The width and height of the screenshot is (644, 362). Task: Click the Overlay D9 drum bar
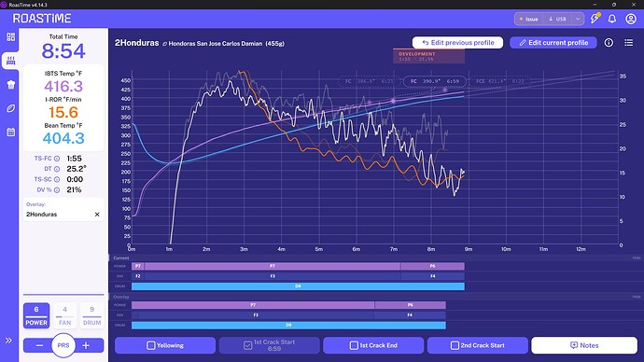pyautogui.click(x=288, y=325)
